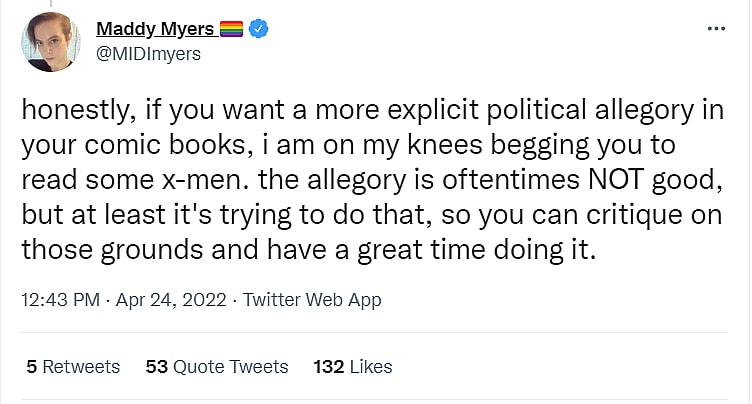Click the quote tweet count 53

point(156,367)
